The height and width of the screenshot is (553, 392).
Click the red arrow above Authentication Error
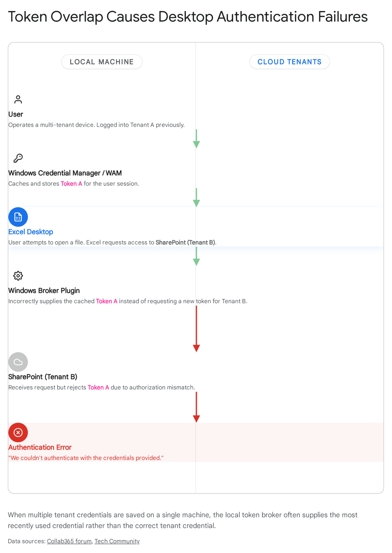pos(196,407)
